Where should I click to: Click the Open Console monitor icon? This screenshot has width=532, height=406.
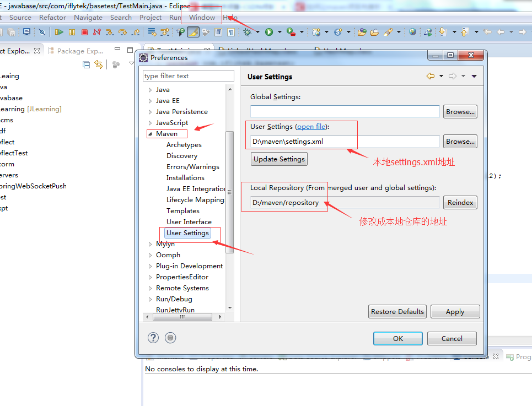coord(26,32)
